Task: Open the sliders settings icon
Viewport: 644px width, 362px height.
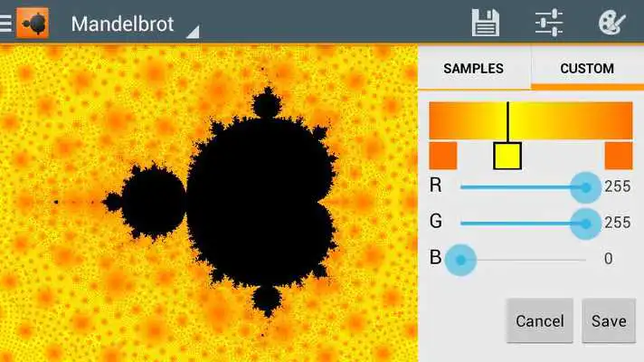Action: point(549,23)
